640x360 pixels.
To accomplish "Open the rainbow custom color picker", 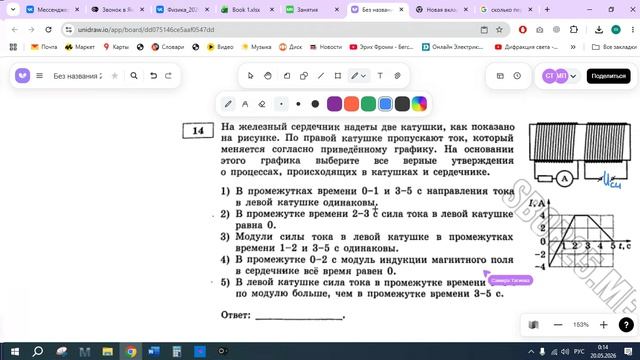I will (x=419, y=104).
